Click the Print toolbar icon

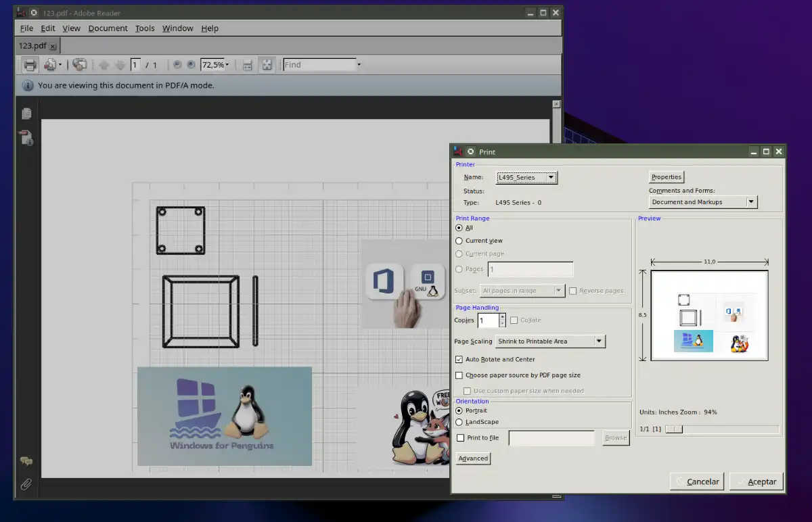tap(30, 65)
